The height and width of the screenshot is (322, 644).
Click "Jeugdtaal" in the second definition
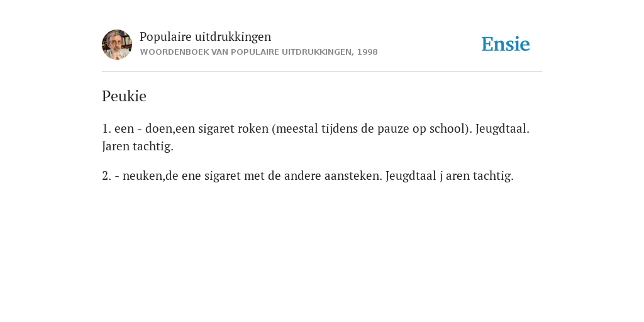point(411,177)
